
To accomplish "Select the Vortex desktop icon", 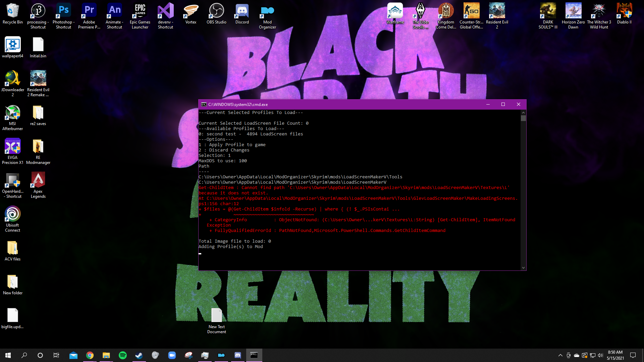I will point(191,14).
